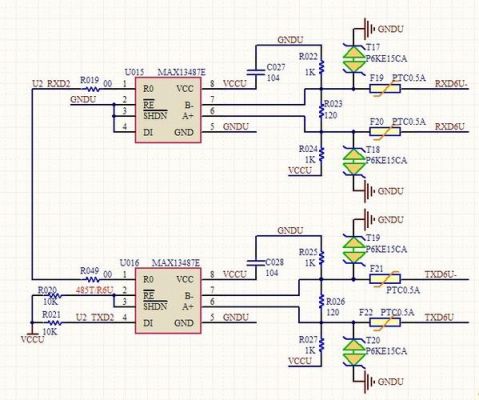Click the F19 PTC fuse symbol

385,89
